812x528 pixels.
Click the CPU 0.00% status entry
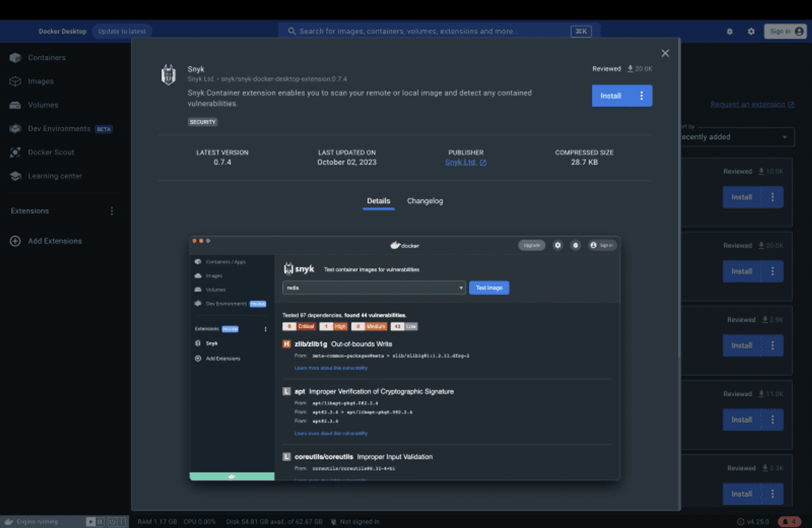[200, 522]
